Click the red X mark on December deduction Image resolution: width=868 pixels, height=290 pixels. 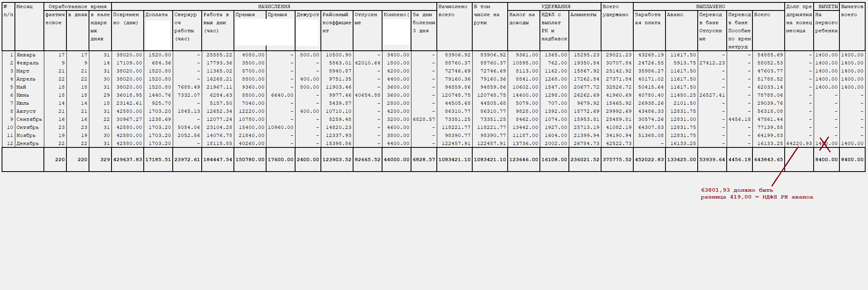click(x=825, y=144)
